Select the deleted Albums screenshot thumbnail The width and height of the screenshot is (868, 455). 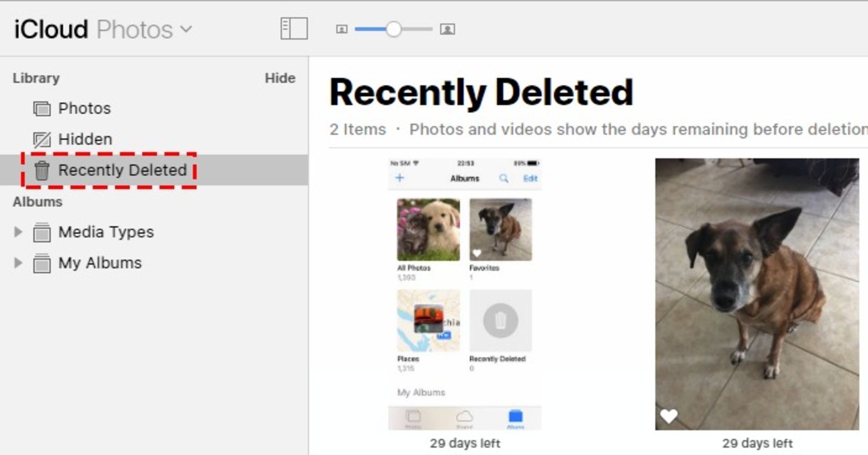click(464, 294)
